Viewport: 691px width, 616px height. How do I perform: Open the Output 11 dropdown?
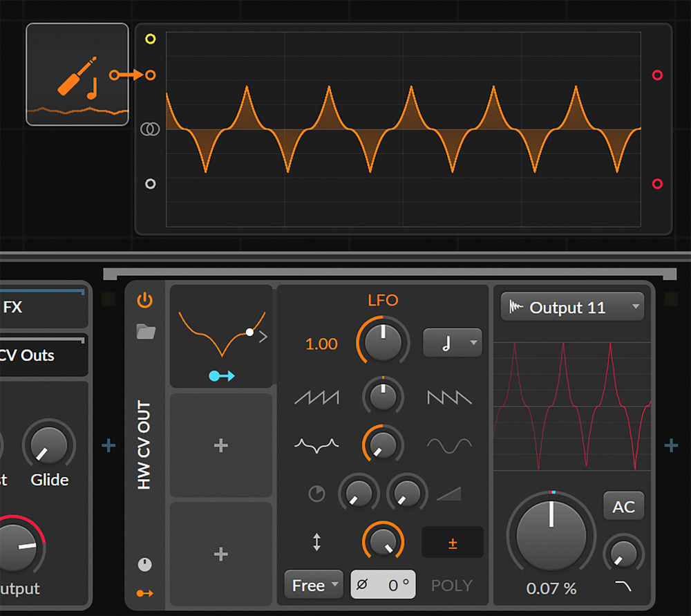pos(572,308)
